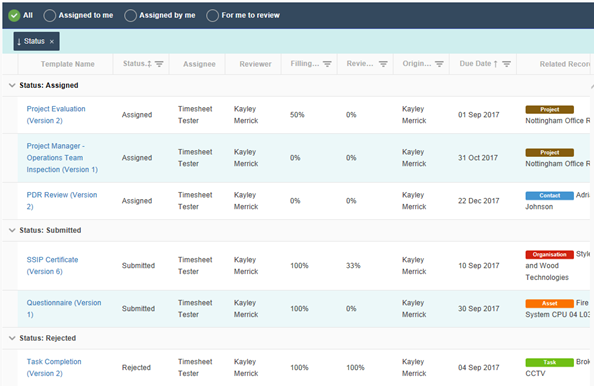
Task: Click Project tag in Project Manager row
Action: click(x=549, y=153)
